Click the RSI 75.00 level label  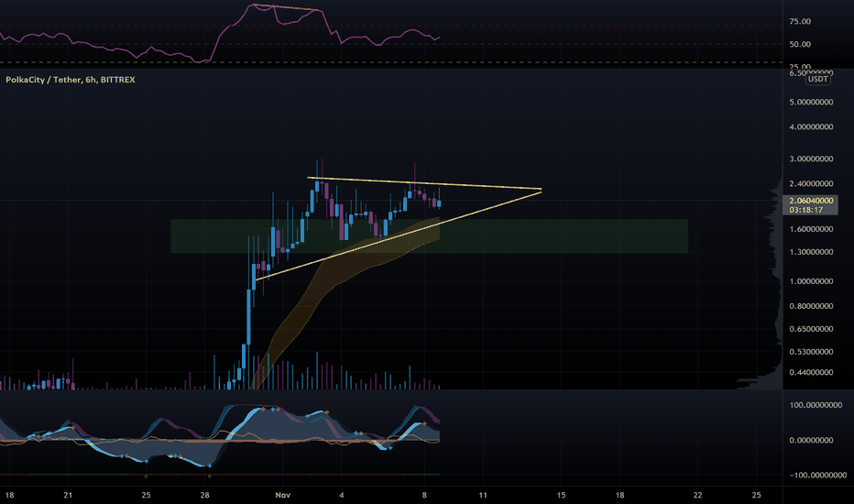pyautogui.click(x=800, y=22)
